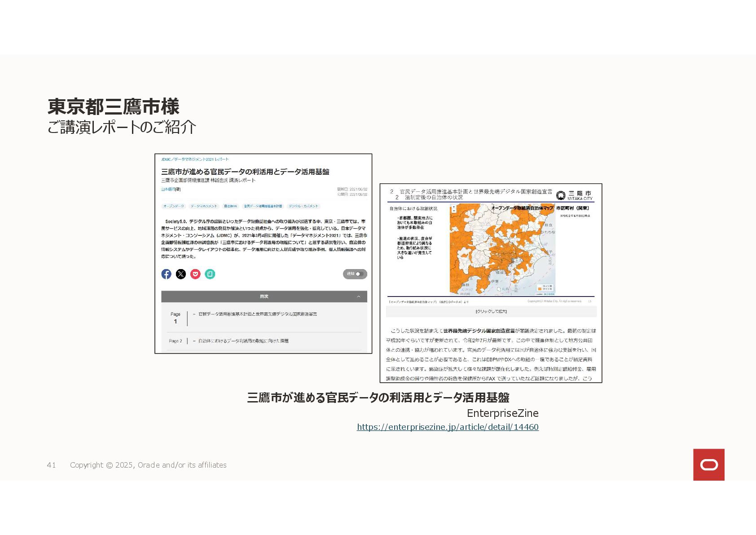Click the クリックして拡大 enlarge button
This screenshot has width=756, height=535.
[491, 311]
